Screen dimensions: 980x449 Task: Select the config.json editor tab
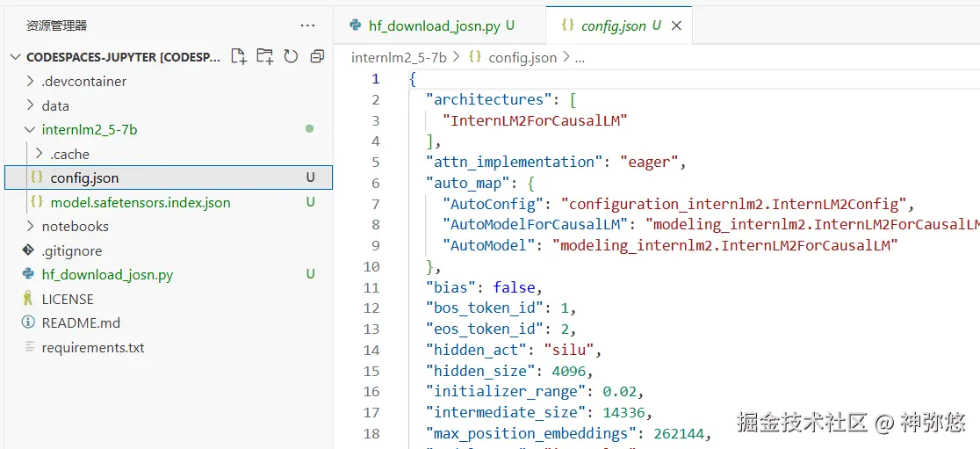(x=619, y=25)
